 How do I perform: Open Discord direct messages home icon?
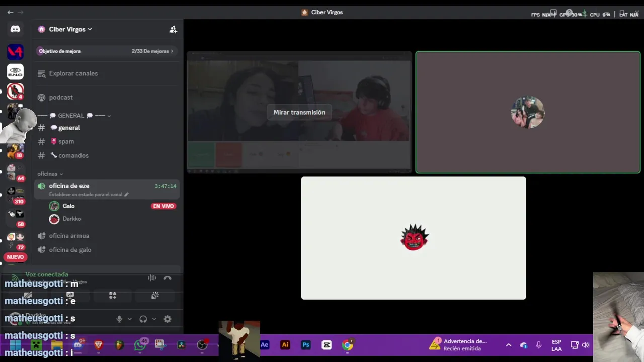click(15, 29)
